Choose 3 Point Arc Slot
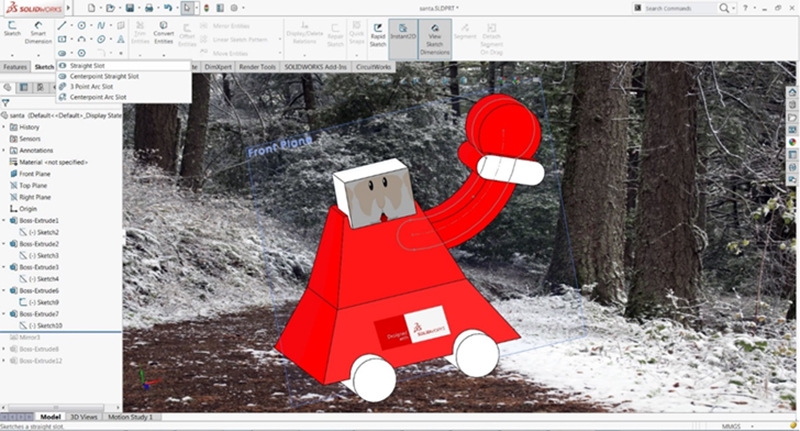800x431 pixels. point(123,87)
